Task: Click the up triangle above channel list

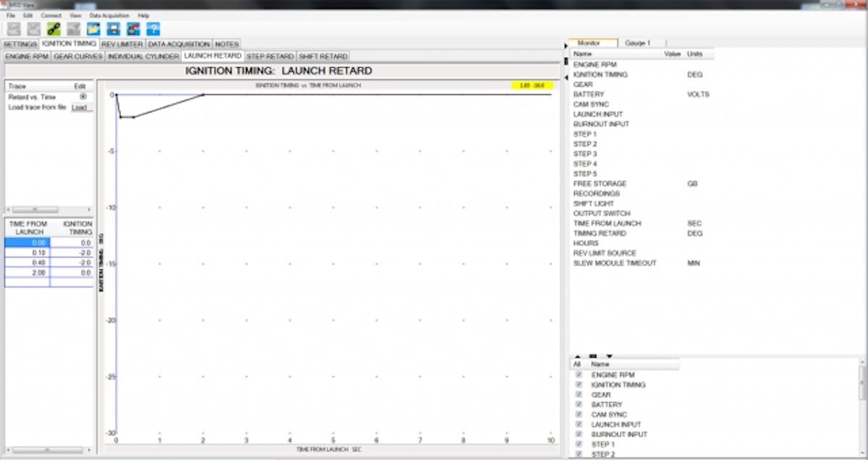Action: 577,356
